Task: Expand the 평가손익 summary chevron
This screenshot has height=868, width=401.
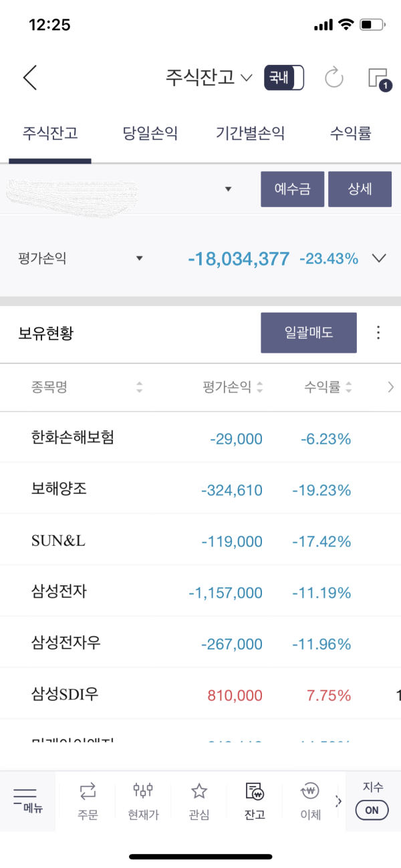Action: click(379, 258)
